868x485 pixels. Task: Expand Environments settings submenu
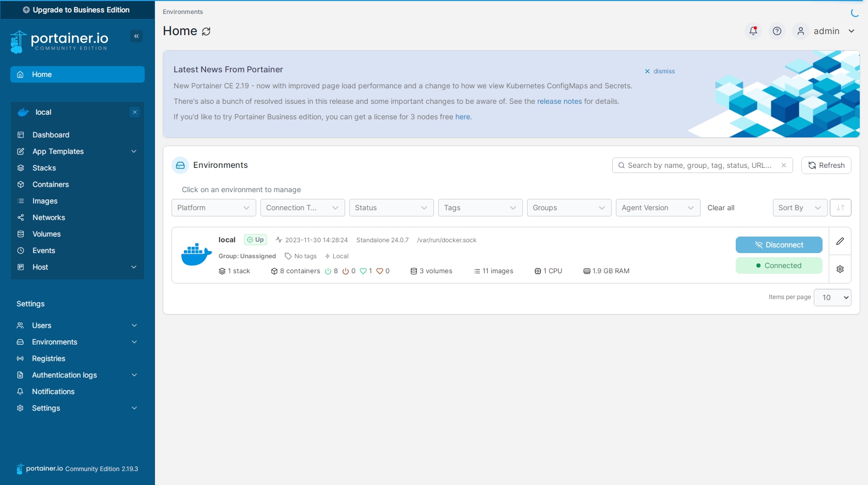click(x=134, y=342)
